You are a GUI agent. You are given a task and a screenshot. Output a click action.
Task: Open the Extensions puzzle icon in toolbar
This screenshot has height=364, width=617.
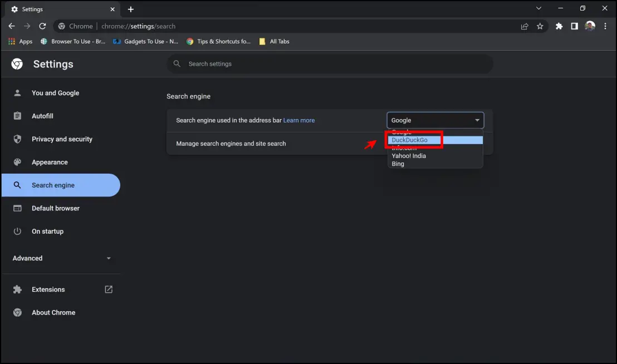[559, 26]
